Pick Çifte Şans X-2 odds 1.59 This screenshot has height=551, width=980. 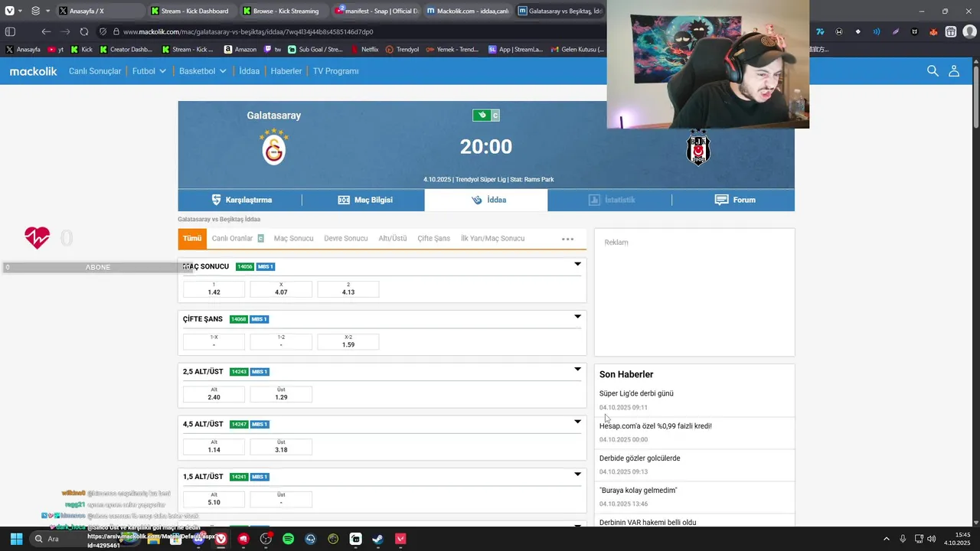click(x=348, y=341)
